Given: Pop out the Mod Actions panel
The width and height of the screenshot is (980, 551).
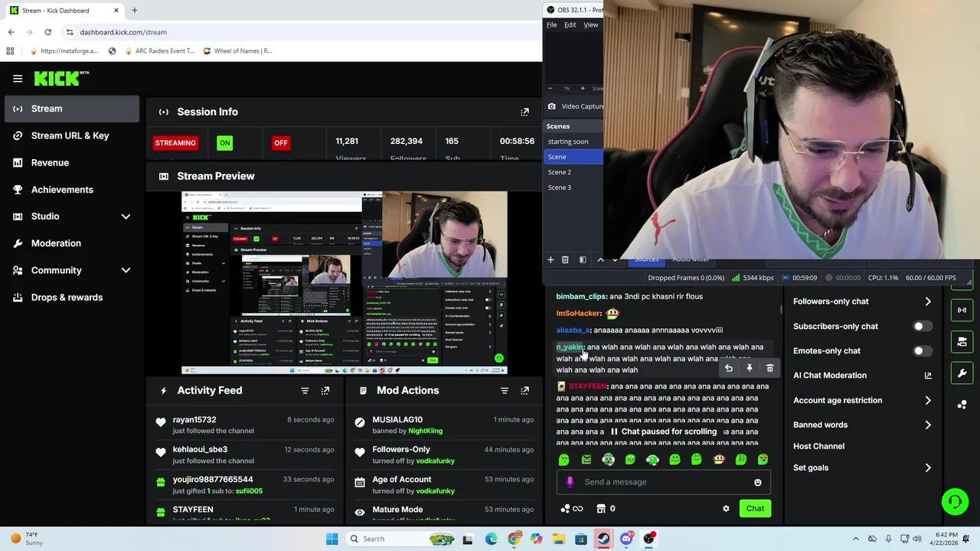Looking at the screenshot, I should (524, 390).
